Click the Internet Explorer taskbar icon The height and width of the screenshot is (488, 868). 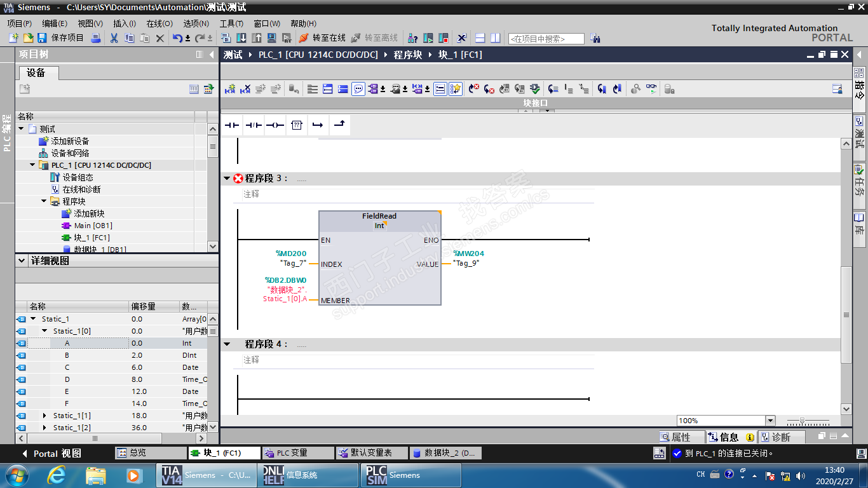pos(57,475)
